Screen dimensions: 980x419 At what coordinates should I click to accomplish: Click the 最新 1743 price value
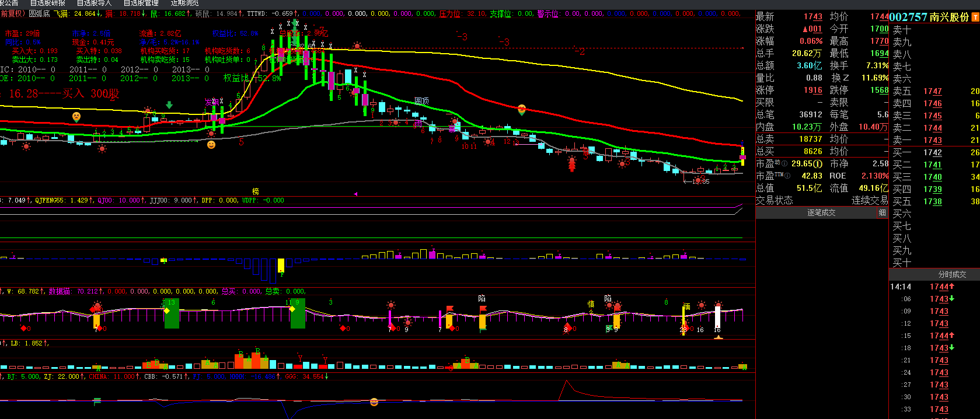812,17
